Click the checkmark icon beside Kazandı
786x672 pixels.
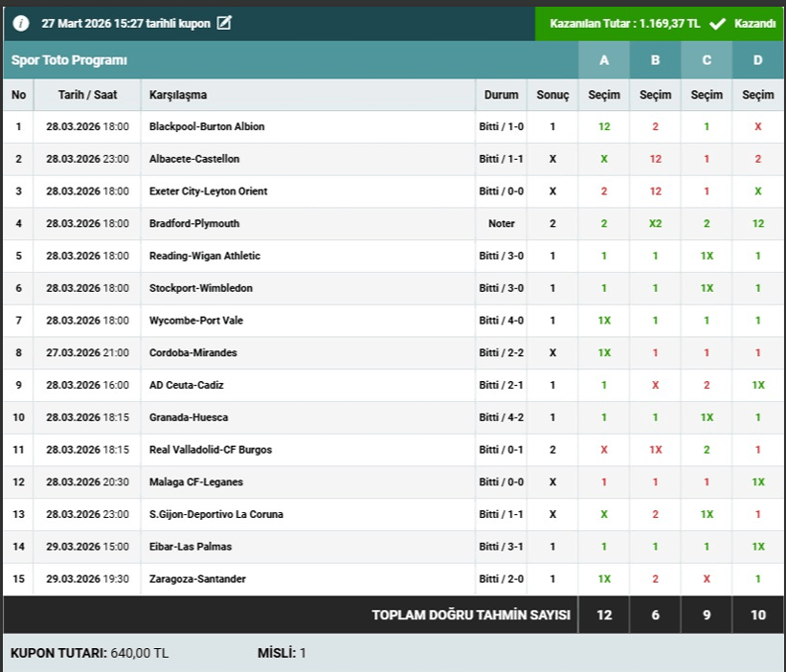pos(717,24)
